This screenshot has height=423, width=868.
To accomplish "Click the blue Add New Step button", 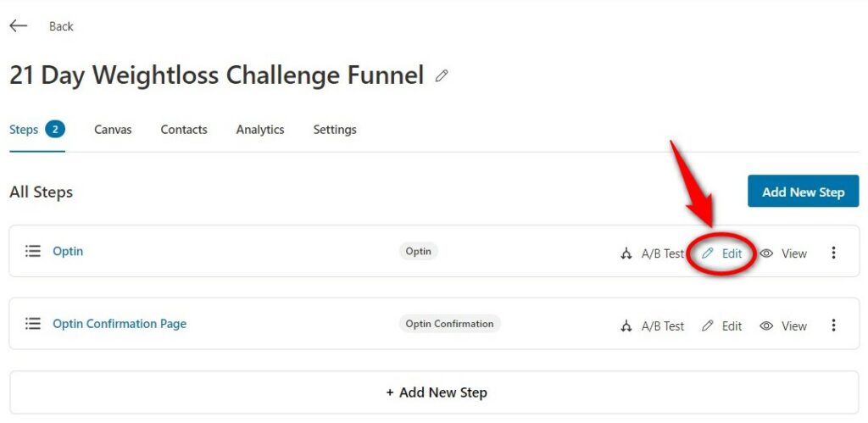I will 804,192.
